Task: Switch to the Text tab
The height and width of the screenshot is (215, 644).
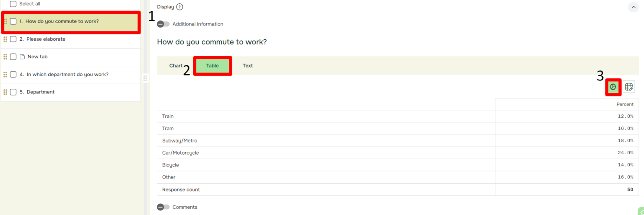Action: tap(248, 66)
